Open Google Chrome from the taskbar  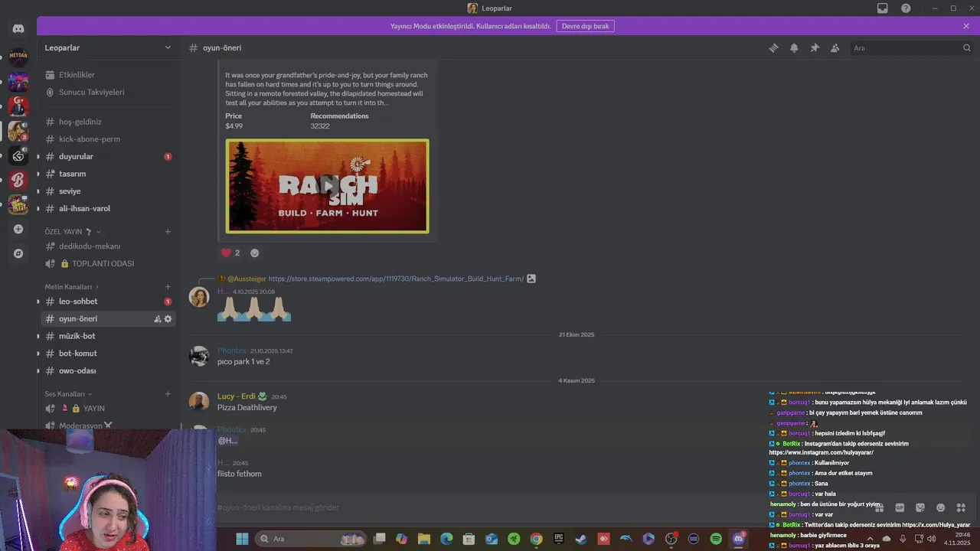tap(536, 539)
